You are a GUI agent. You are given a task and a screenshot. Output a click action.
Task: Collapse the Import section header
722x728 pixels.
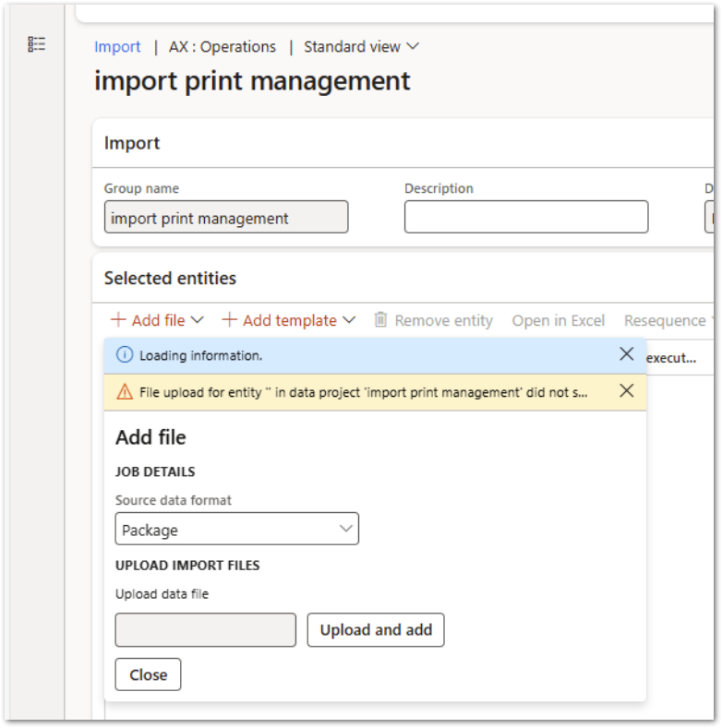coord(132,143)
